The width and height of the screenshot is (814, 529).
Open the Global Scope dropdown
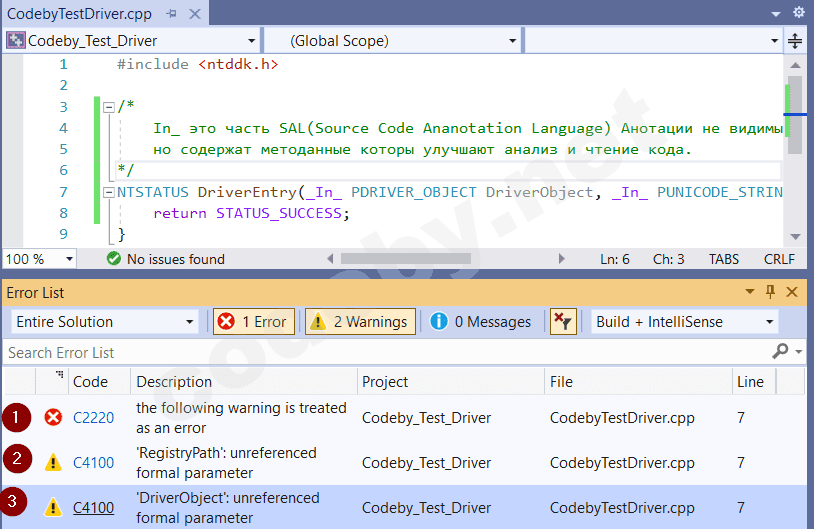click(x=512, y=41)
